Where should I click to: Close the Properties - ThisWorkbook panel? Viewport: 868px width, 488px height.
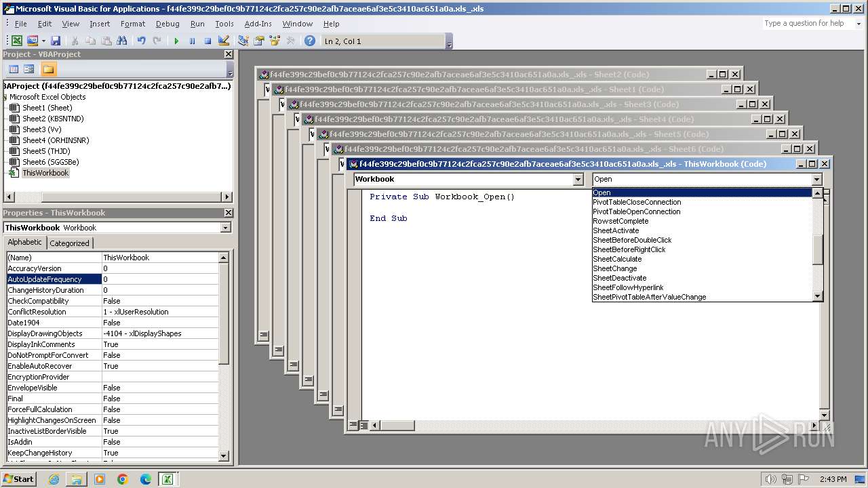coord(228,213)
